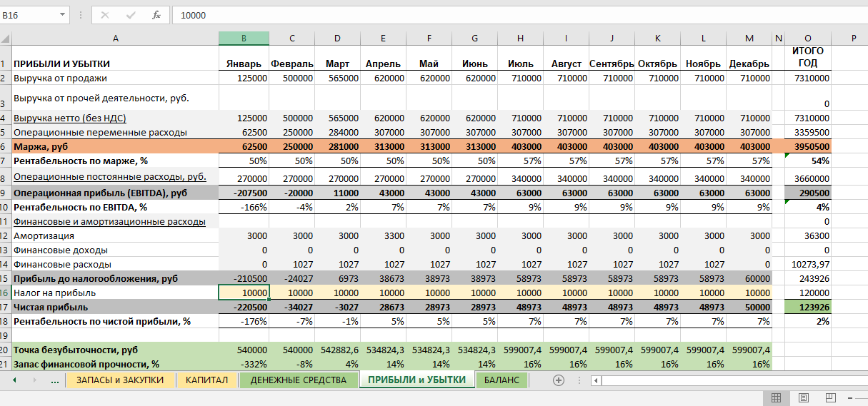Click April amortization value 3300
Viewport: 868px width, 406px height.
tap(383, 235)
